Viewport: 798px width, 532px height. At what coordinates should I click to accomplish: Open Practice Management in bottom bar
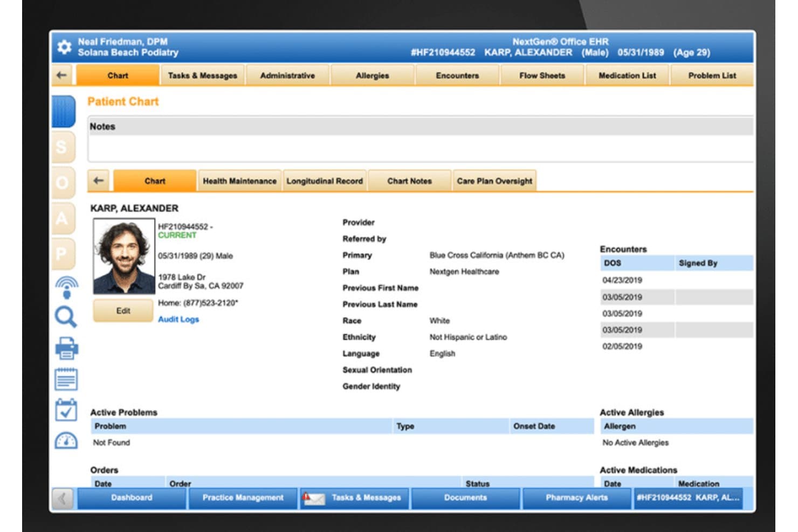click(x=243, y=498)
